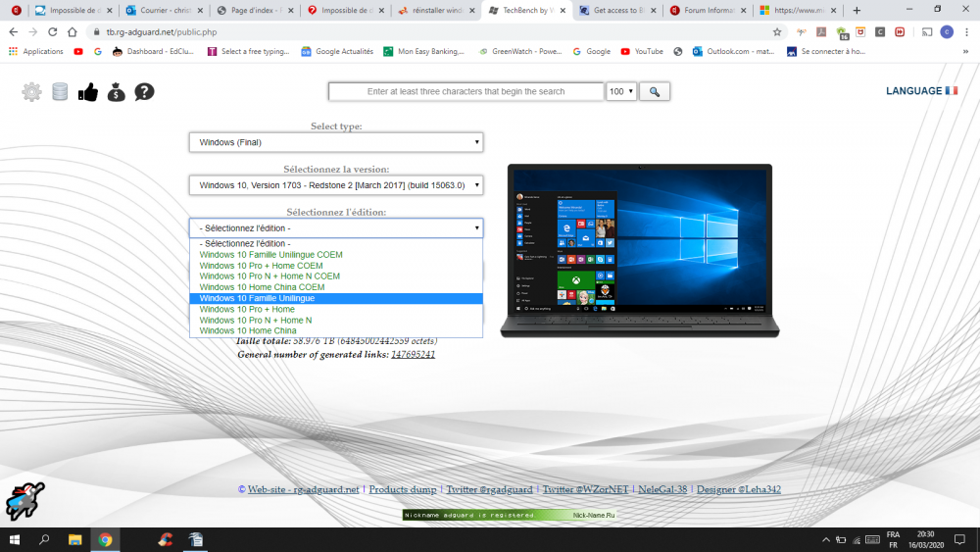Viewport: 980px width, 552px height.
Task: Select Windows 10 Famille Unilingue option
Action: [x=258, y=298]
